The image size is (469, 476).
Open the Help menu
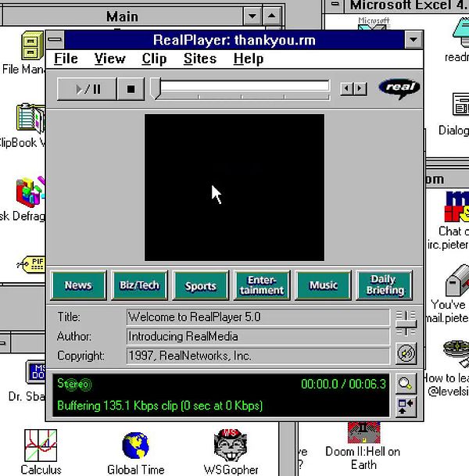click(249, 59)
